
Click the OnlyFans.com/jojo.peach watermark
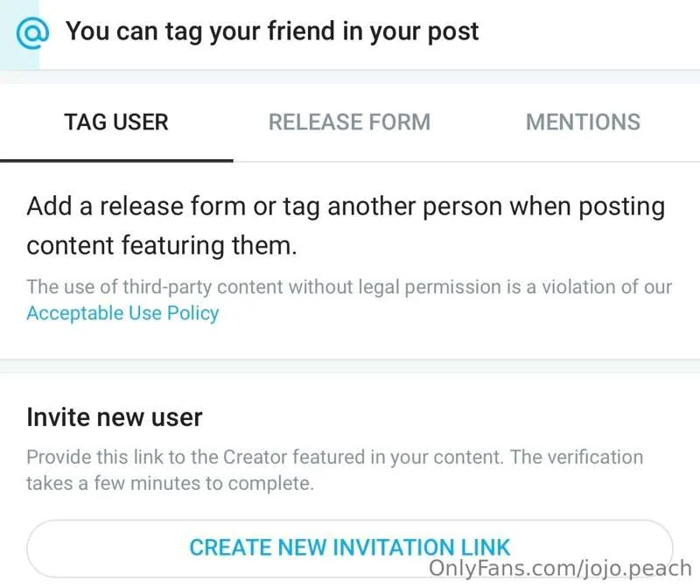[560, 570]
